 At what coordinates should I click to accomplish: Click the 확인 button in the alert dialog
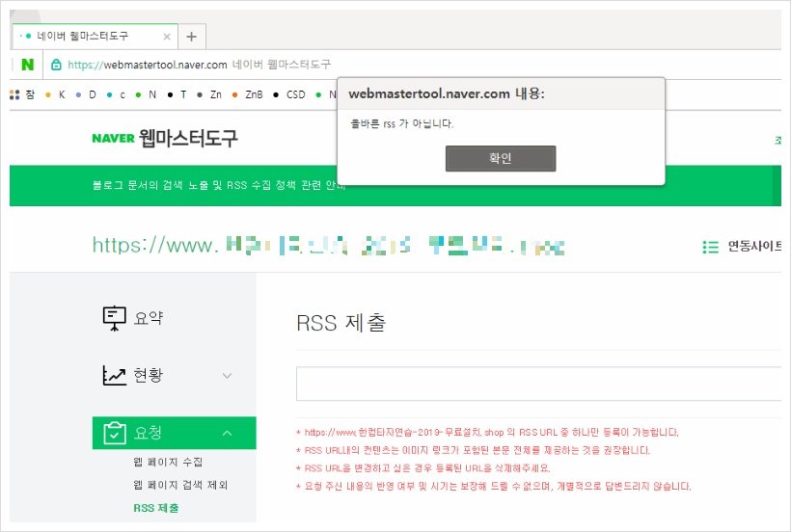coord(501,159)
